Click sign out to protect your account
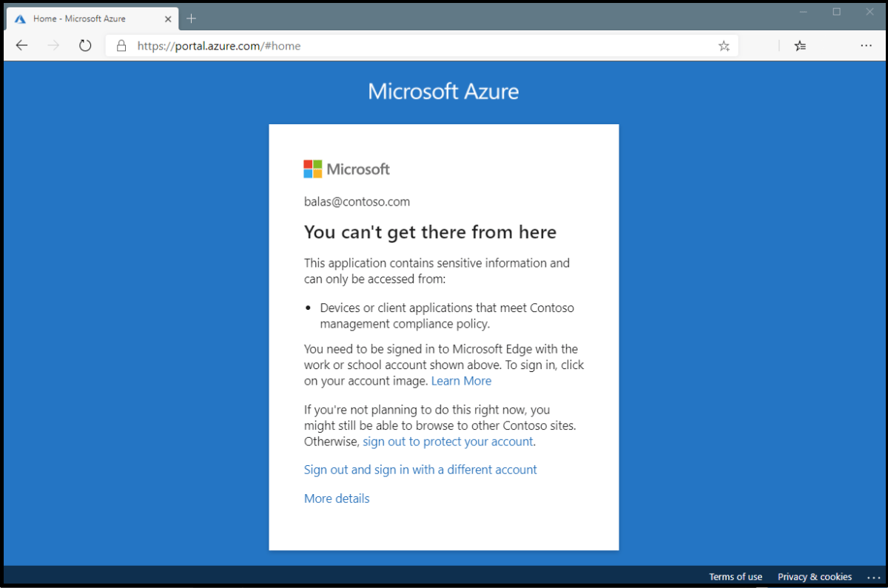The image size is (888, 588). 448,441
